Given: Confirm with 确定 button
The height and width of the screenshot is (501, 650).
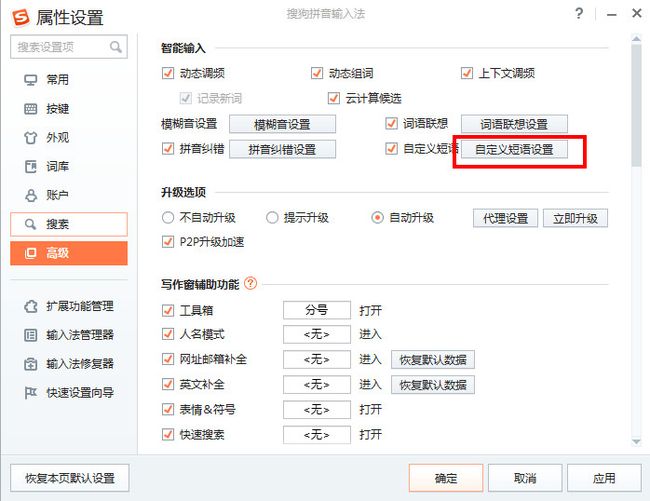Looking at the screenshot, I should [446, 478].
